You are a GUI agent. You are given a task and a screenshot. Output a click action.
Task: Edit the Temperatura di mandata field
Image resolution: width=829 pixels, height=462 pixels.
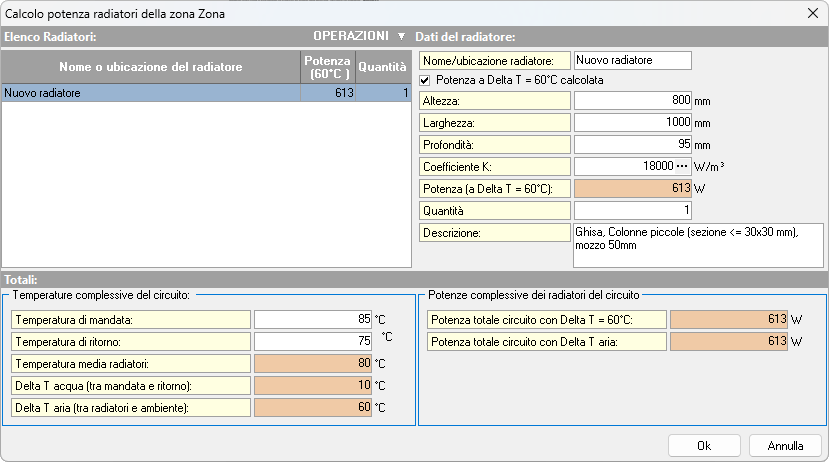(x=313, y=320)
